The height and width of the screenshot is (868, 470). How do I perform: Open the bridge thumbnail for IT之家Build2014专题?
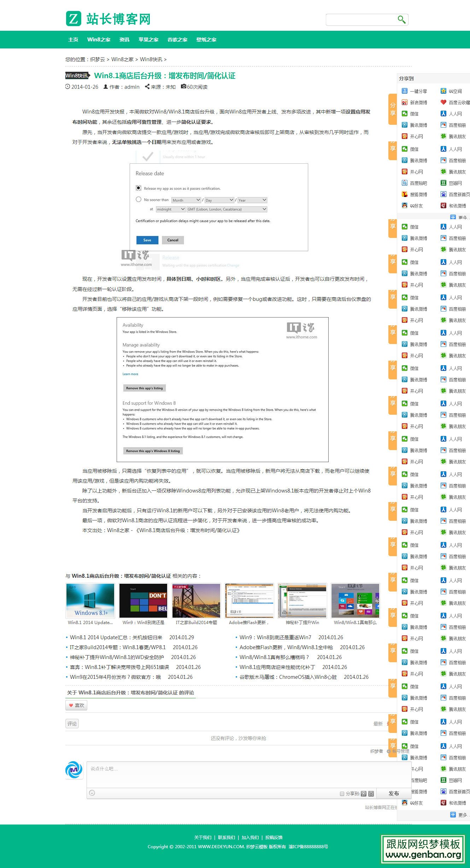click(196, 600)
